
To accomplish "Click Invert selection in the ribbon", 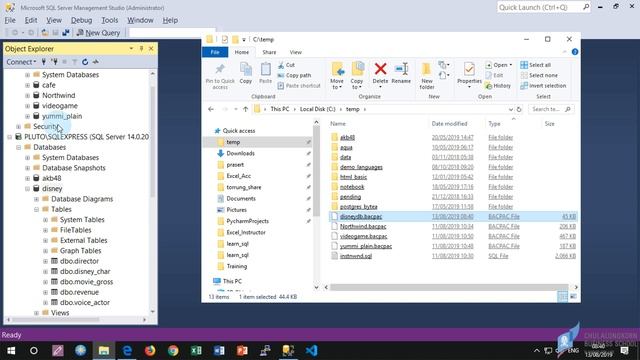I will click(x=543, y=86).
